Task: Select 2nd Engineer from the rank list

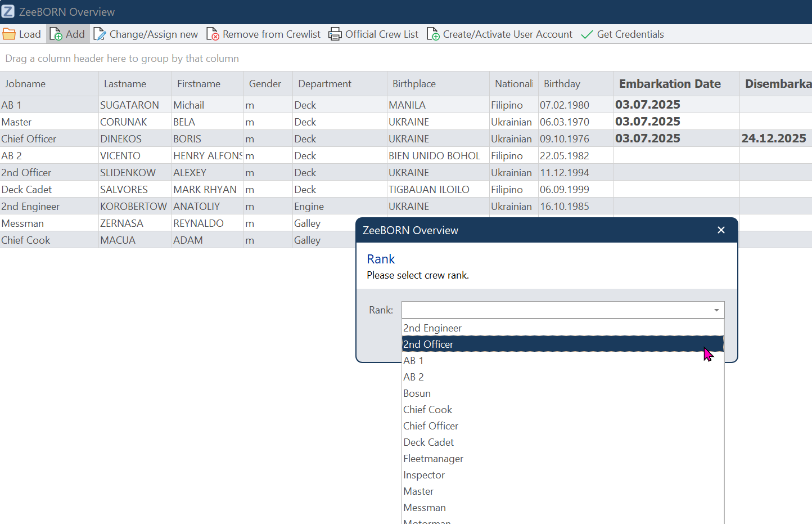Action: (x=563, y=328)
